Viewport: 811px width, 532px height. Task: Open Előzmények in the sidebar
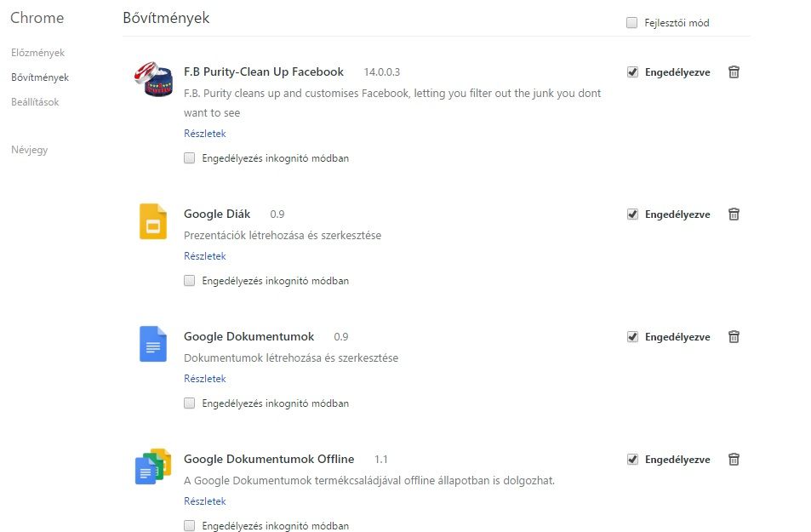click(37, 53)
